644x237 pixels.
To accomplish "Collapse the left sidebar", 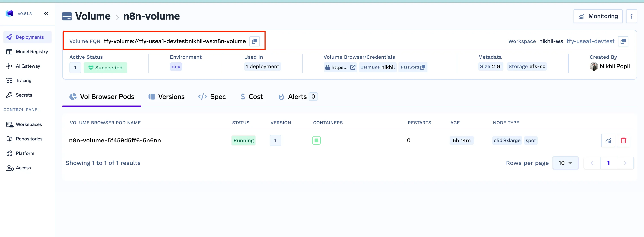I will [46, 14].
